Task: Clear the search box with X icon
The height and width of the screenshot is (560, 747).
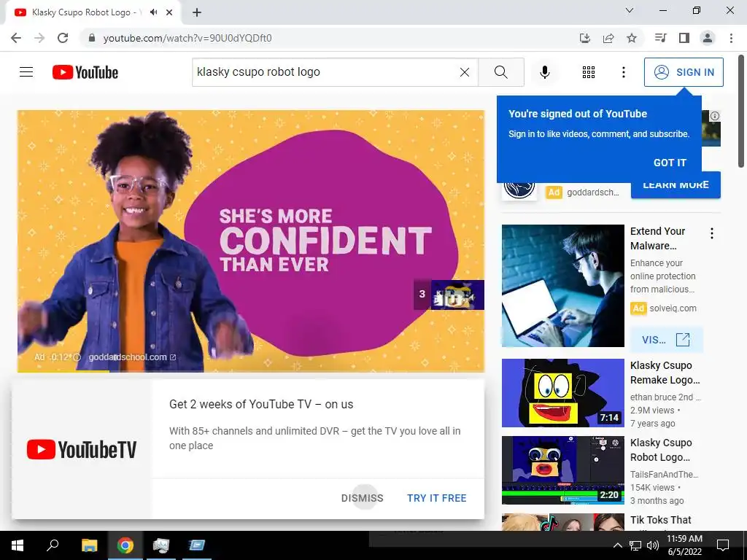Action: (x=465, y=72)
